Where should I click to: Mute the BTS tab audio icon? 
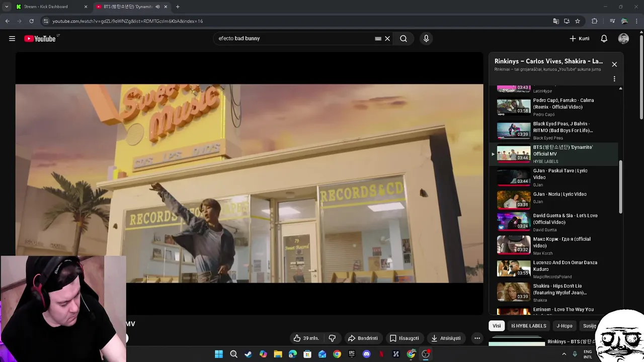click(157, 7)
